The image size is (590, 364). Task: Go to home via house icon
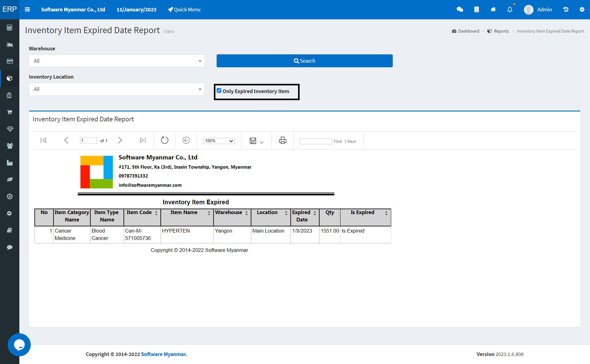pos(493,10)
